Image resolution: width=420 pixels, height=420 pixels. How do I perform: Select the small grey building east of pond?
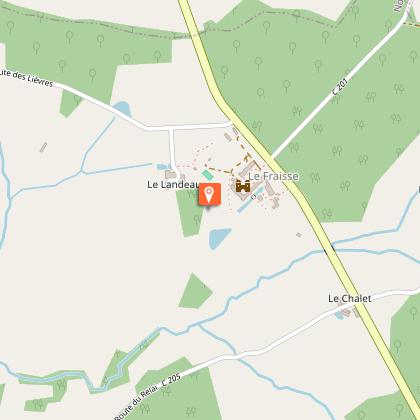(299, 235)
